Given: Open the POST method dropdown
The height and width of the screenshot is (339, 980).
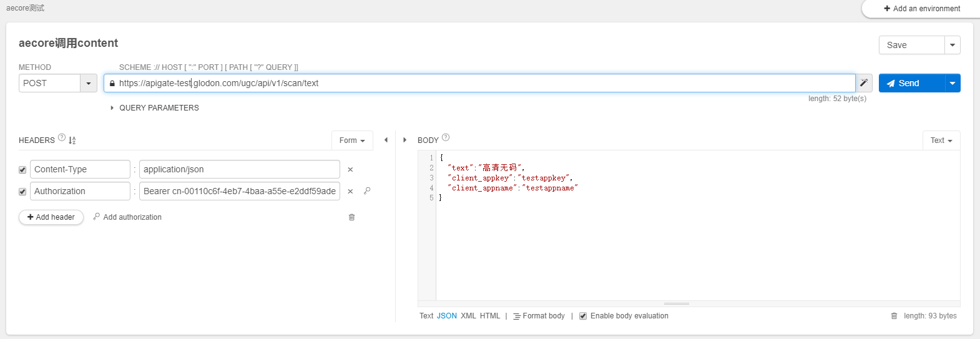Looking at the screenshot, I should (x=89, y=83).
